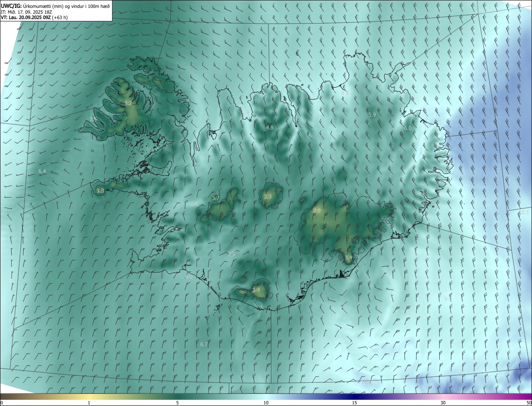The image size is (532, 406).
Task: Select the 6.7 value south of Iceland
Action: 204,344
